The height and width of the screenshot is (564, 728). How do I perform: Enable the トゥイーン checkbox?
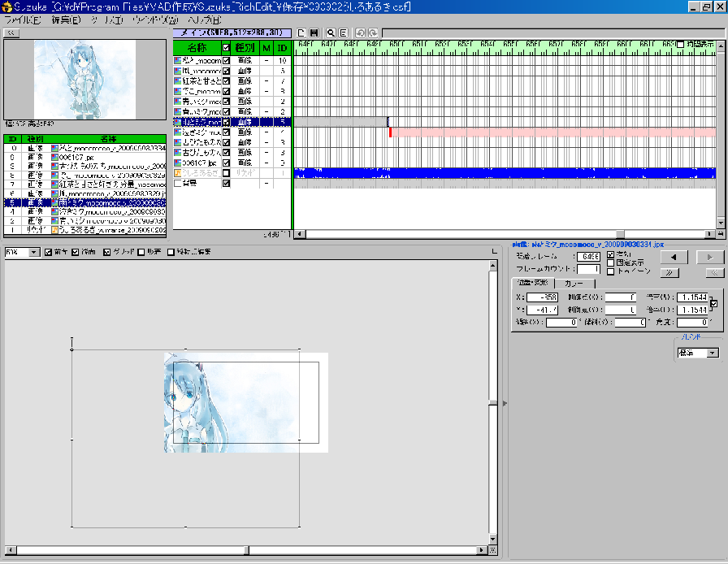[x=610, y=271]
